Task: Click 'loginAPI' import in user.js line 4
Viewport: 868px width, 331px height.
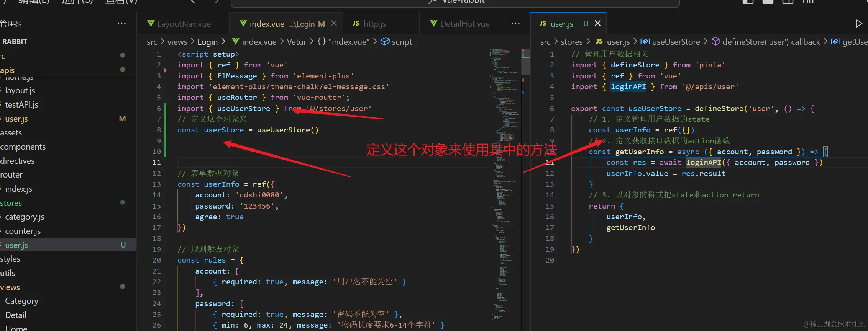Action: [628, 86]
